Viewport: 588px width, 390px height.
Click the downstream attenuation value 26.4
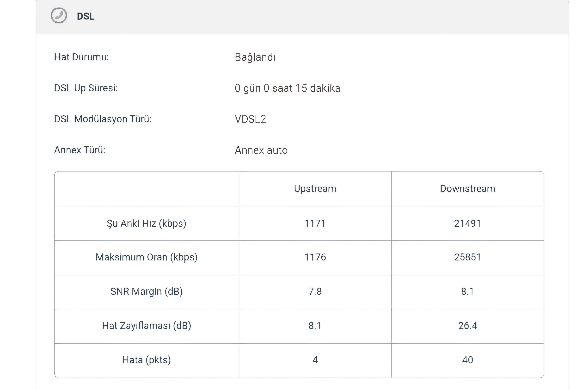(x=468, y=326)
